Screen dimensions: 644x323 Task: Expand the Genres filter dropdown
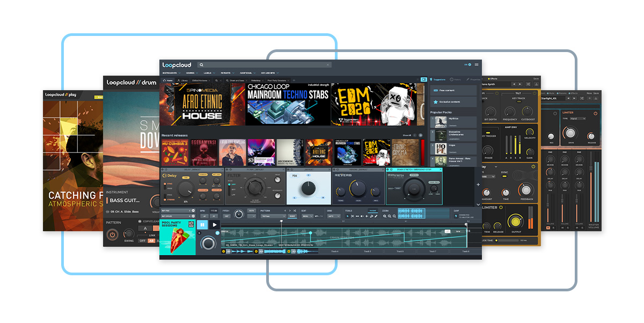pos(192,73)
